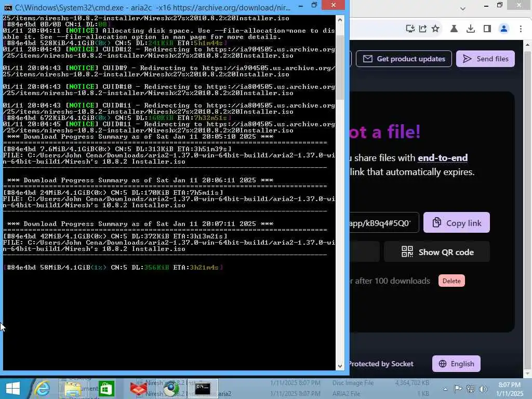Open the browser profile avatar
532x399 pixels.
click(504, 29)
